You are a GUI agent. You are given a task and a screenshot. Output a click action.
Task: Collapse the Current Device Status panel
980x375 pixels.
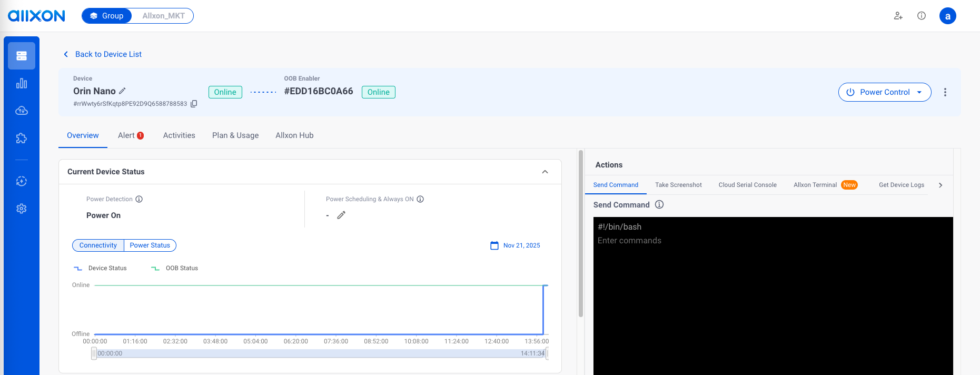(545, 172)
